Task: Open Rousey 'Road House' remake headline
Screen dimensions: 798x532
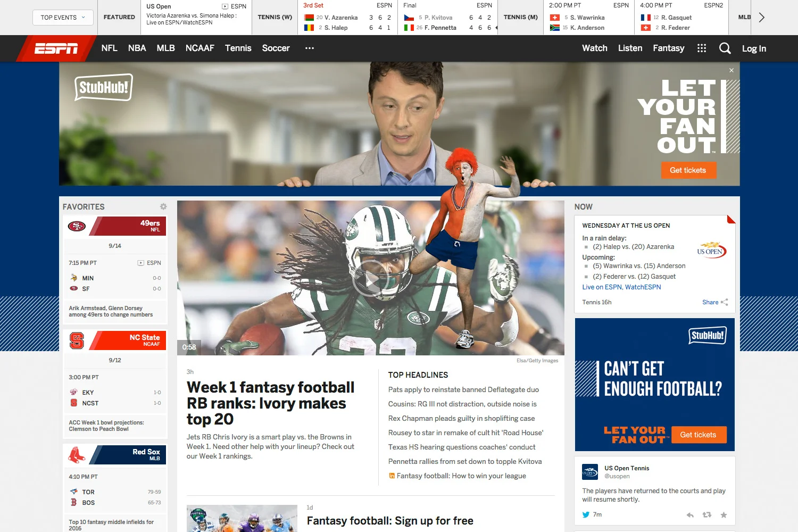Action: click(465, 433)
